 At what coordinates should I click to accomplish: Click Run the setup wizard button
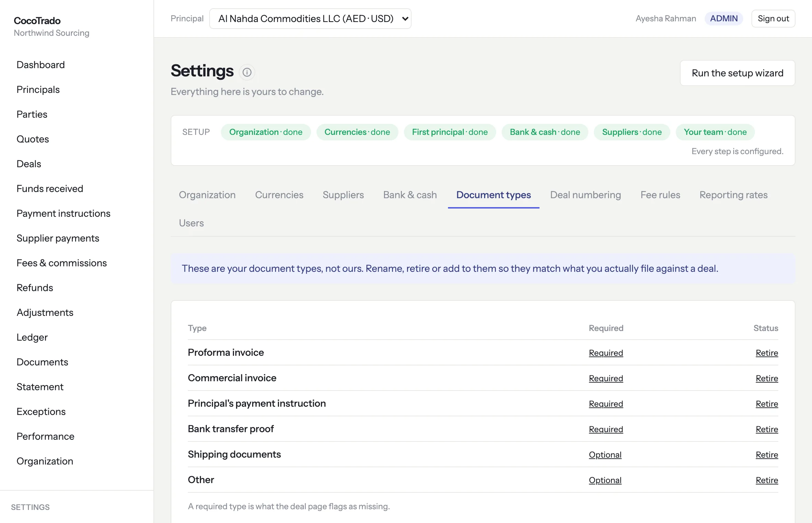pyautogui.click(x=737, y=73)
